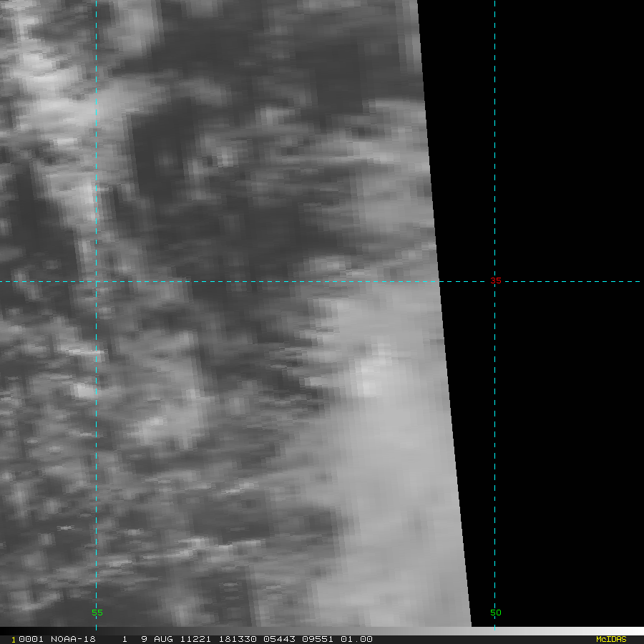Click the Julian day value "11221"
This screenshot has height=644, width=644.
(x=195, y=639)
